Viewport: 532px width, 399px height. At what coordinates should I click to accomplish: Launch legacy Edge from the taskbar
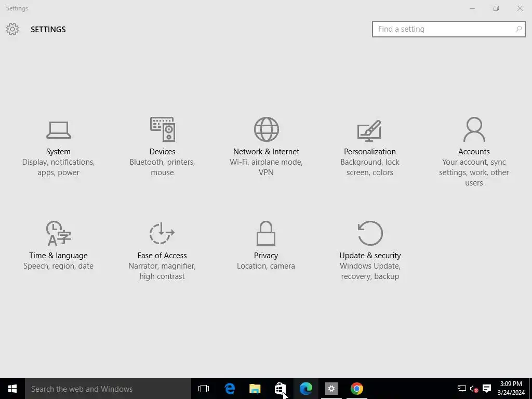[230, 389]
